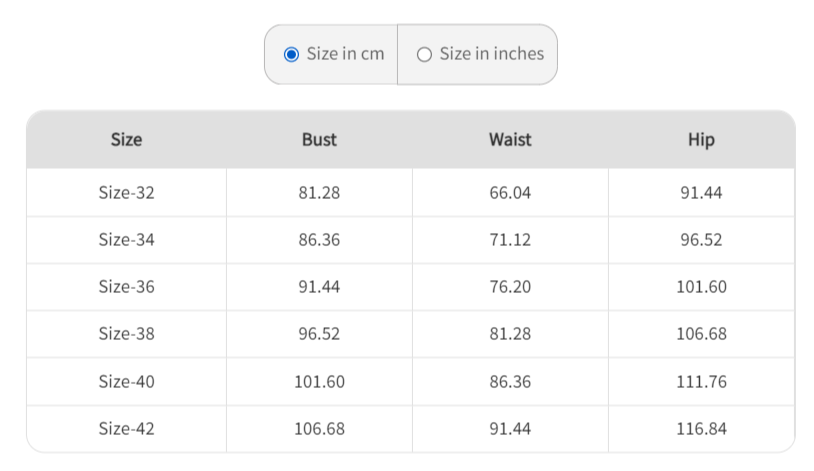This screenshot has width=814, height=471.
Task: Click the Waist value 71.12 for Size-34
Action: point(510,240)
